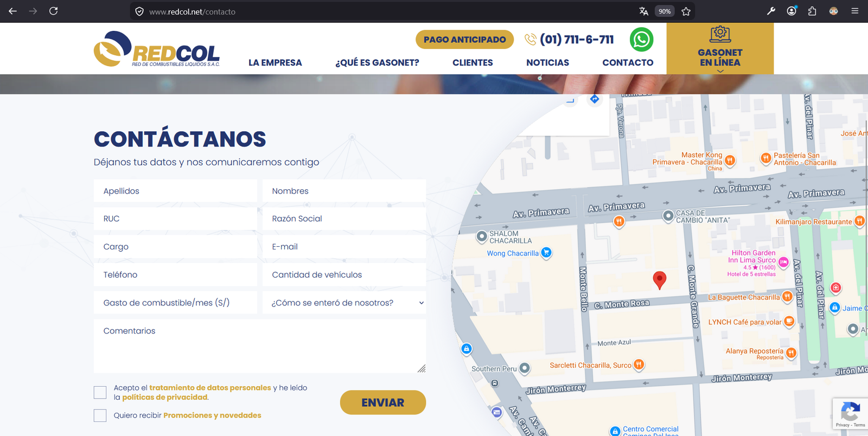This screenshot has width=868, height=436.
Task: Open the translate page icon
Action: [643, 11]
